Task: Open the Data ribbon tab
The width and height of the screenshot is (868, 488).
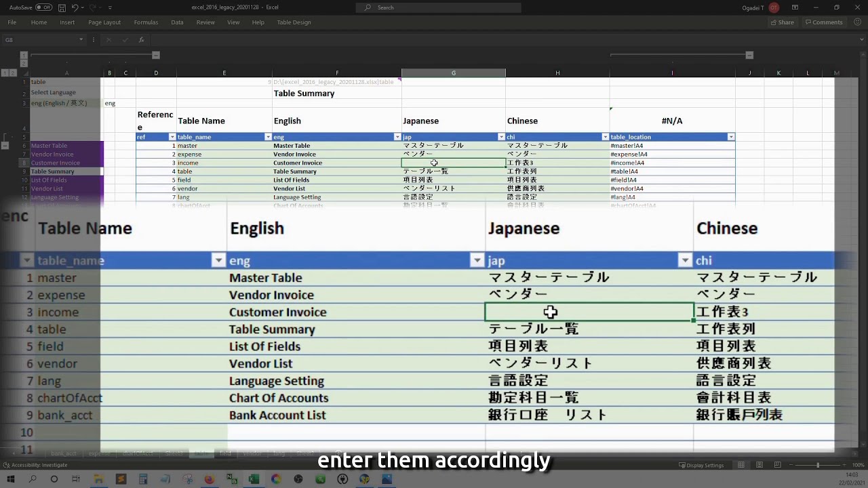Action: coord(177,22)
